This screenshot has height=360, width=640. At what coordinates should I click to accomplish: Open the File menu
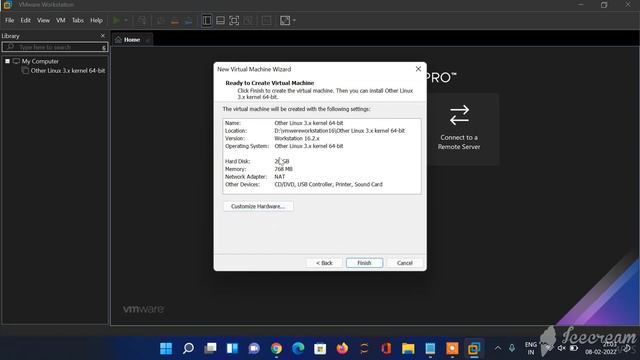coord(9,20)
